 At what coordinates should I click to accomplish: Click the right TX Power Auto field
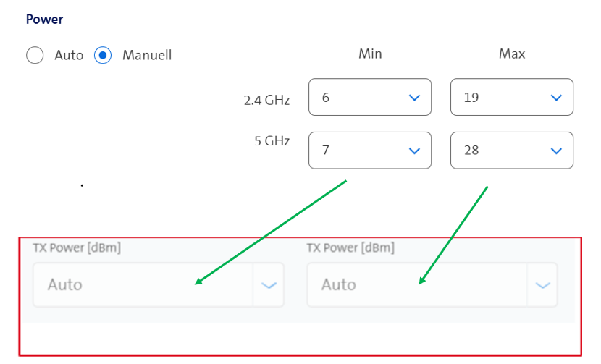point(416,284)
